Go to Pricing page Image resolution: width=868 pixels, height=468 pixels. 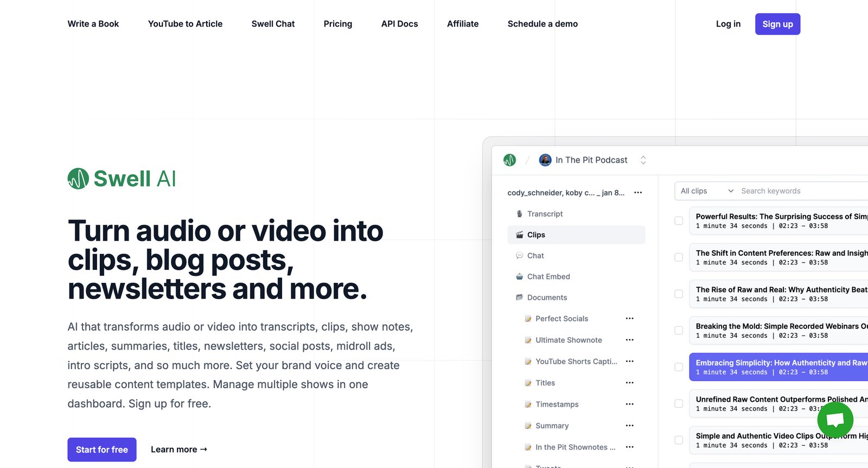point(338,24)
